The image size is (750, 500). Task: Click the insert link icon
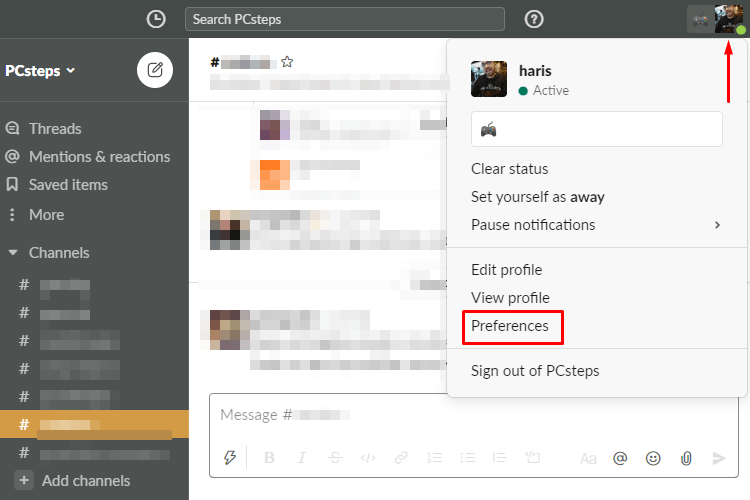[401, 458]
